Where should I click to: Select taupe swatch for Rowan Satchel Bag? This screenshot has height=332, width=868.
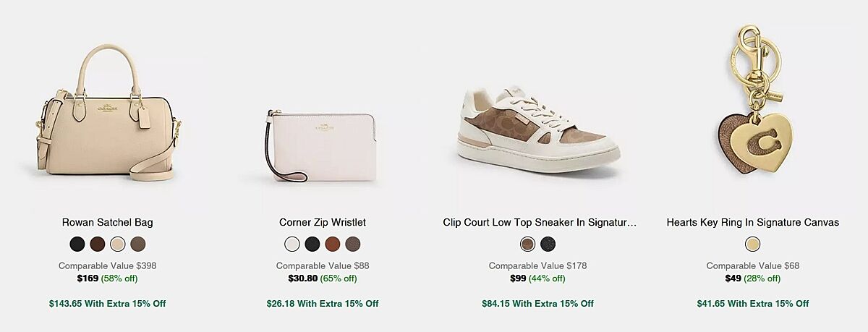[138, 244]
